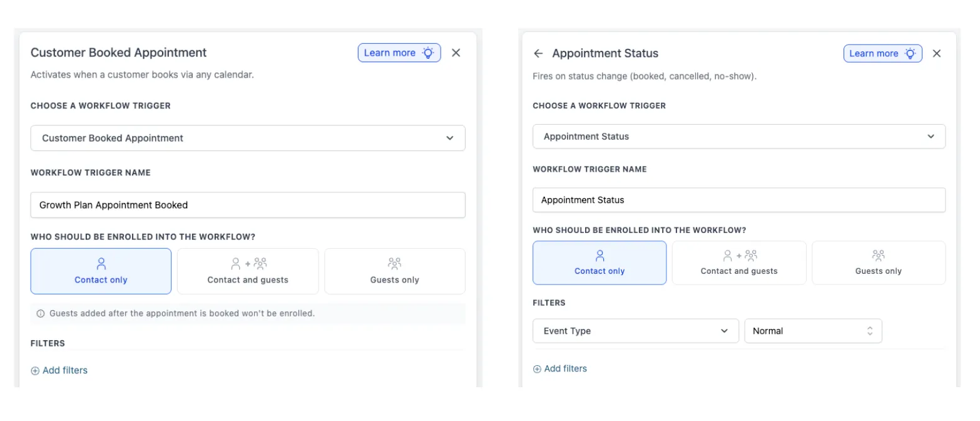Click Learn more on Appointment Status panel
Image resolution: width=980 pixels, height=421 pixels.
click(x=875, y=53)
